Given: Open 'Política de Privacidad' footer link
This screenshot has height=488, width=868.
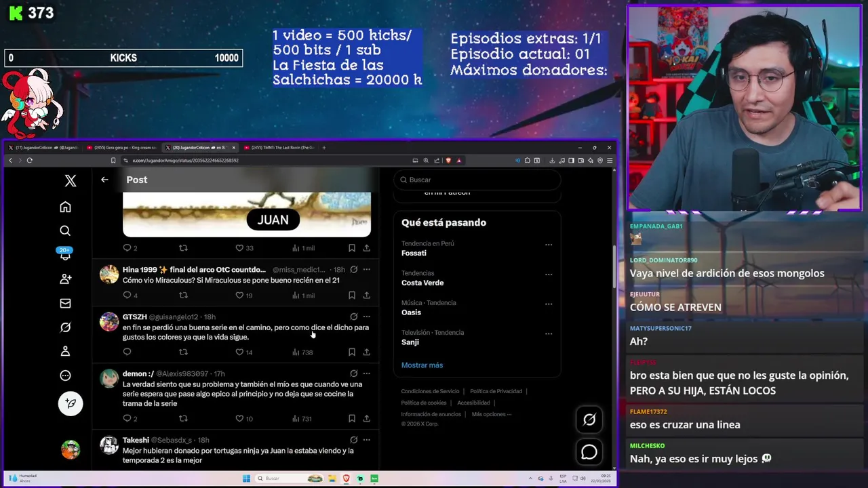Looking at the screenshot, I should tap(496, 391).
